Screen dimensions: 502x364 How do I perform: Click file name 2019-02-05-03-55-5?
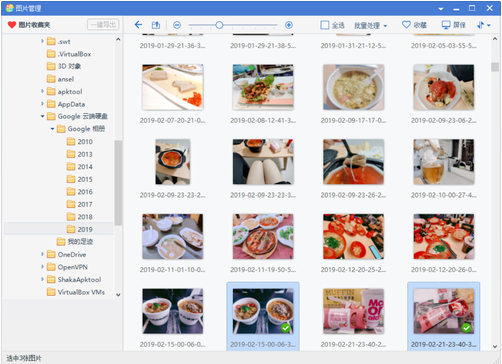point(444,46)
